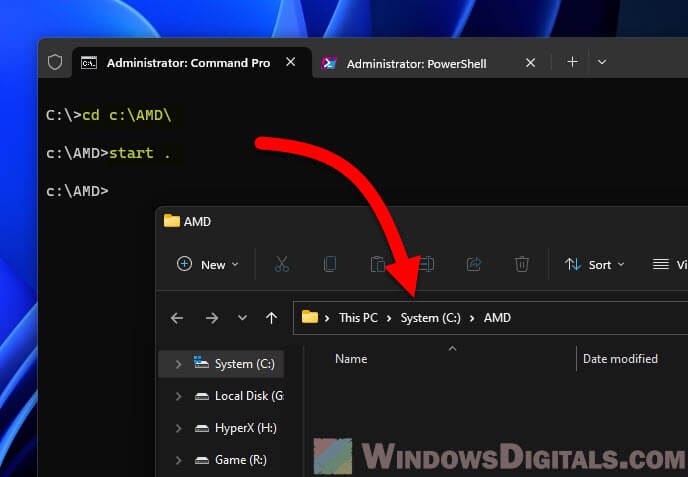
Task: Open recent locations chevron
Action: [242, 318]
